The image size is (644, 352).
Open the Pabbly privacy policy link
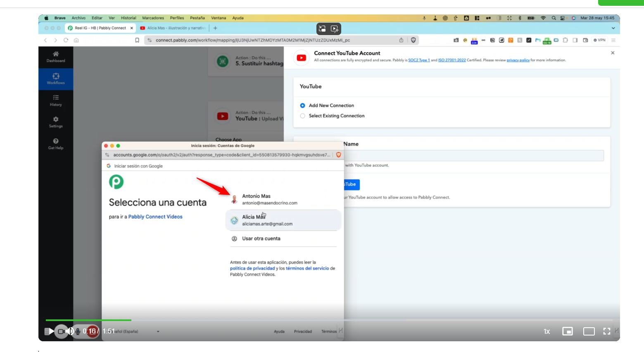[518, 60]
